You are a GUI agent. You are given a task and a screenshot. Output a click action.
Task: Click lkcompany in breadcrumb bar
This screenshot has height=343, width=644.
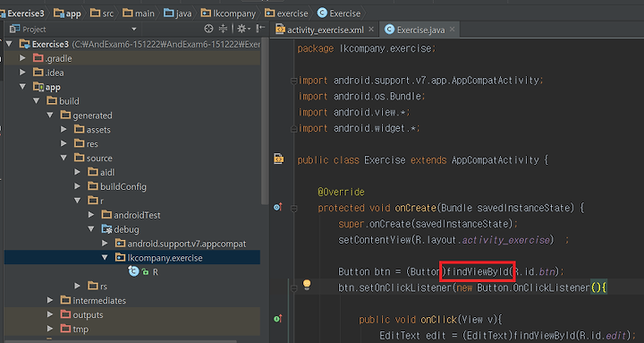click(228, 13)
